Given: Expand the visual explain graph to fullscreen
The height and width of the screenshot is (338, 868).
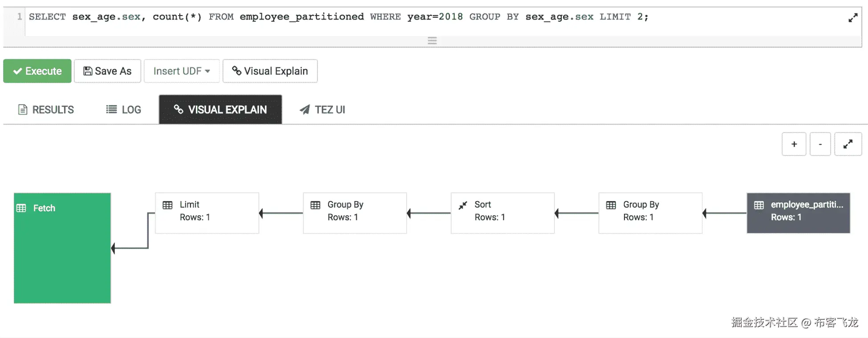Looking at the screenshot, I should point(848,144).
